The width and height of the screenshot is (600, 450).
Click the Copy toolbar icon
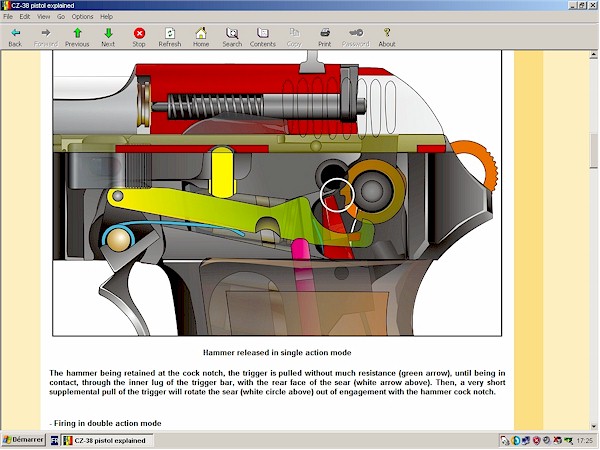[294, 37]
